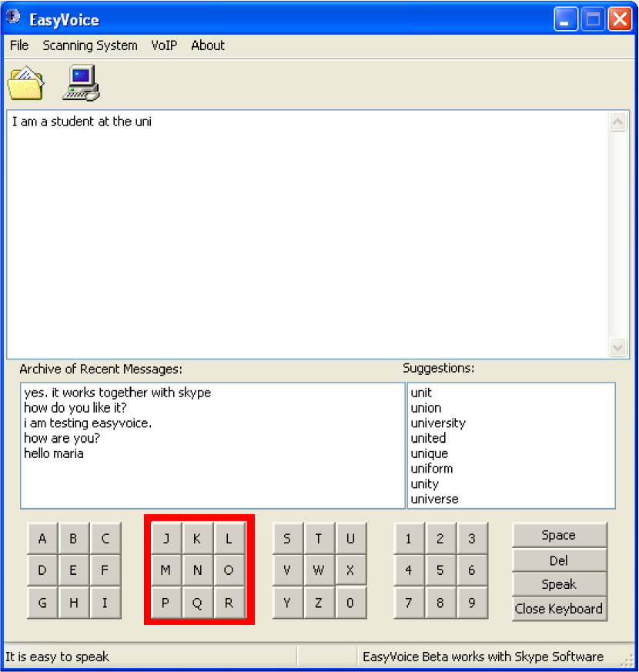This screenshot has height=672, width=639.
Task: Select archived message 'hello maria'
Action: click(54, 453)
